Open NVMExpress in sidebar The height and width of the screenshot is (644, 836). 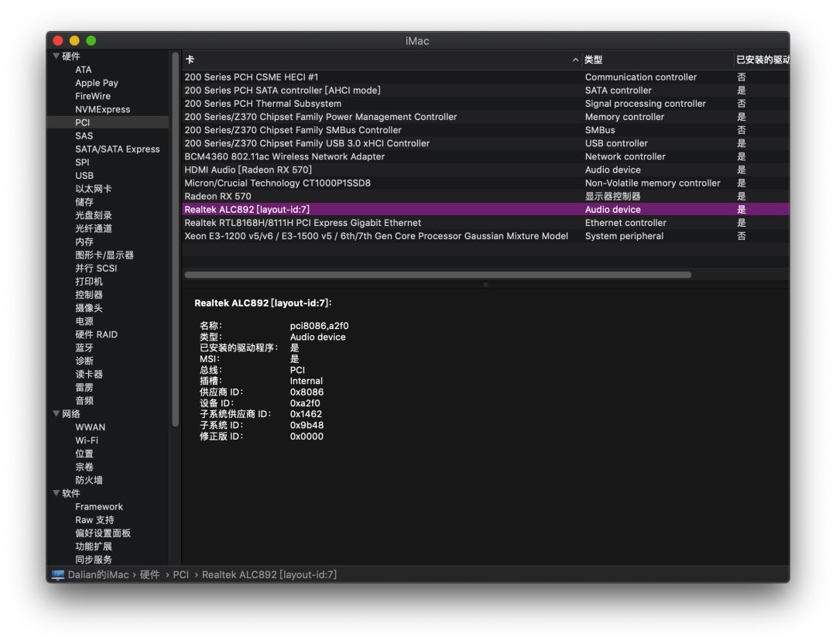click(102, 109)
